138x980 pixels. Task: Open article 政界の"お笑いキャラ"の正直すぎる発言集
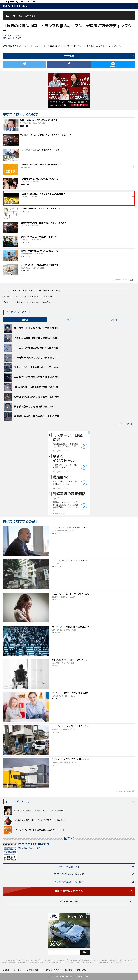pyautogui.click(x=39, y=120)
